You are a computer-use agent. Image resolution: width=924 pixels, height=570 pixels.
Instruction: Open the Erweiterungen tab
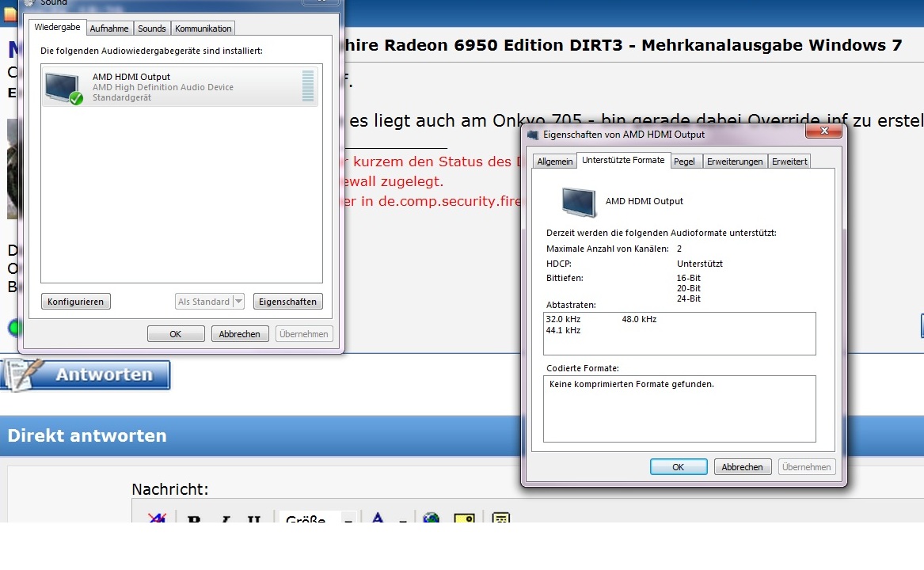[735, 161]
